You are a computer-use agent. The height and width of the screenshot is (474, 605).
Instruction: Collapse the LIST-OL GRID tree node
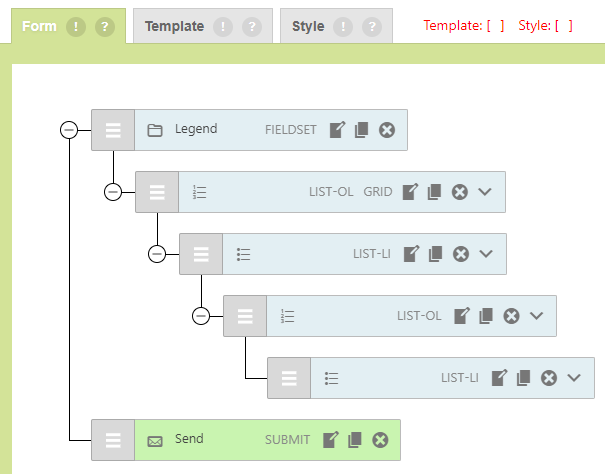coord(113,192)
